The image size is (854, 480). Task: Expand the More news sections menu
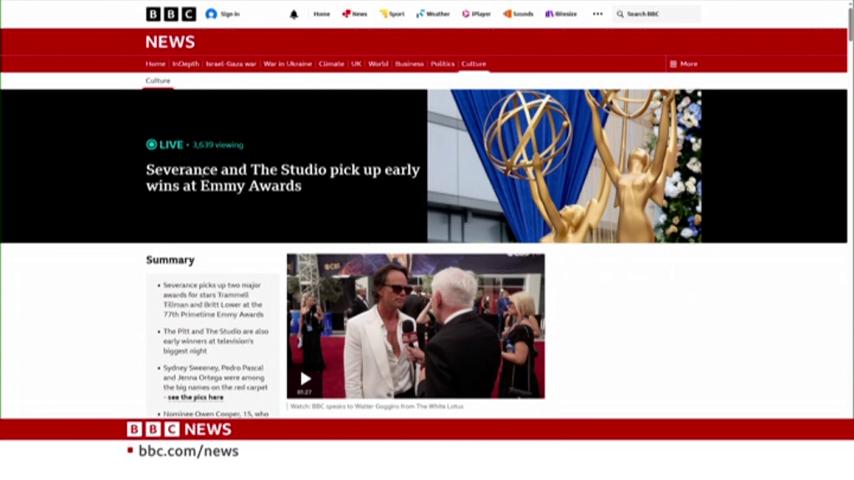(x=684, y=64)
